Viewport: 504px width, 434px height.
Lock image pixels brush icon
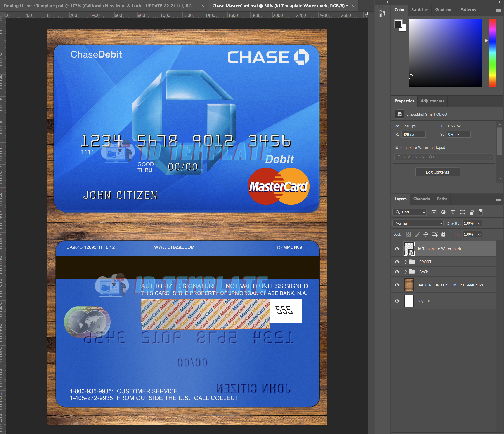[x=417, y=234]
